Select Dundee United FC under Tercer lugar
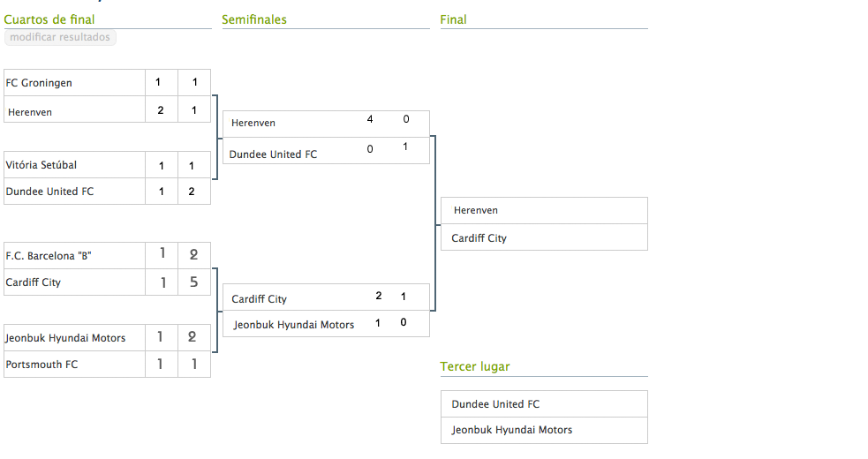The width and height of the screenshot is (868, 459). click(495, 404)
